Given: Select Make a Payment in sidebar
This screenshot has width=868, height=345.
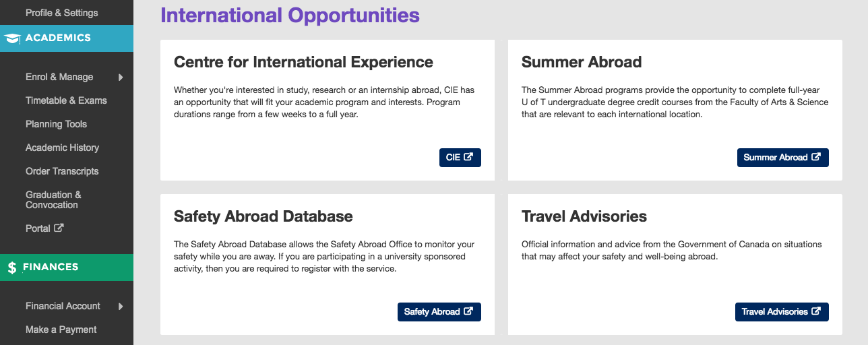Looking at the screenshot, I should (61, 330).
